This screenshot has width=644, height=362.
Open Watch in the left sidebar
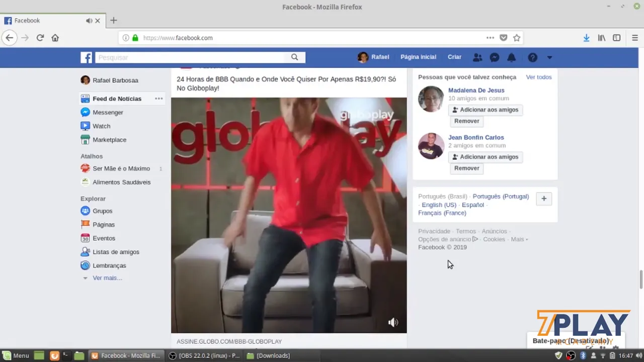click(x=96, y=126)
